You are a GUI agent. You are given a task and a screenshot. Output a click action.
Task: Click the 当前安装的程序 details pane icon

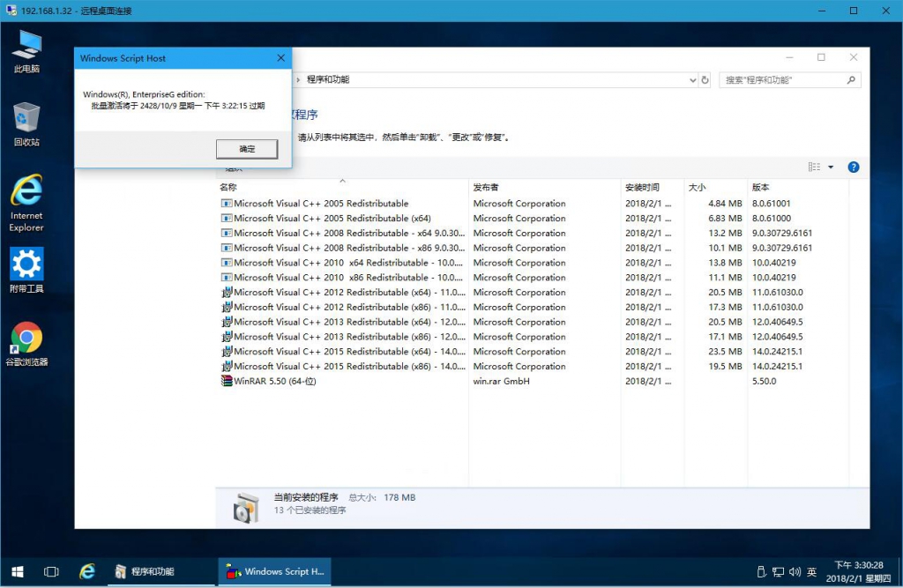click(246, 508)
